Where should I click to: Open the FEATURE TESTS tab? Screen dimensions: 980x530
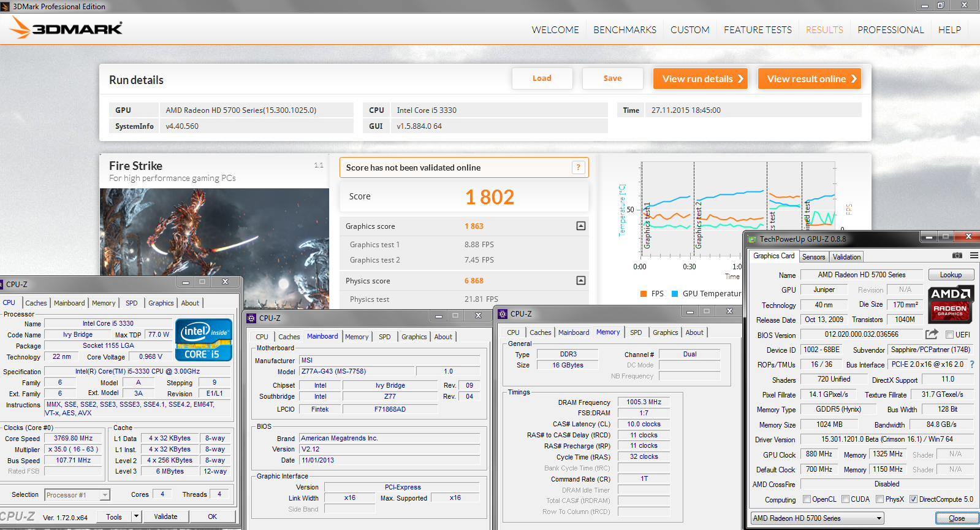pos(758,29)
